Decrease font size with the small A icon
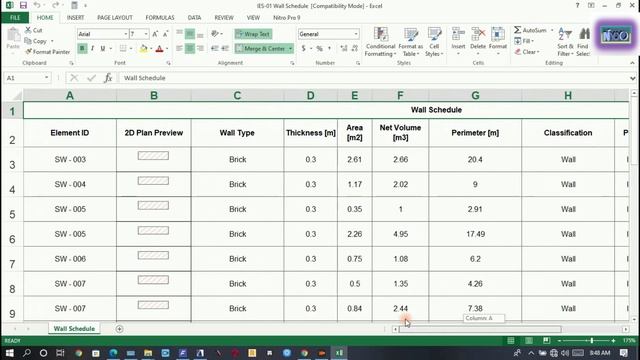The image size is (640, 360). click(x=165, y=34)
